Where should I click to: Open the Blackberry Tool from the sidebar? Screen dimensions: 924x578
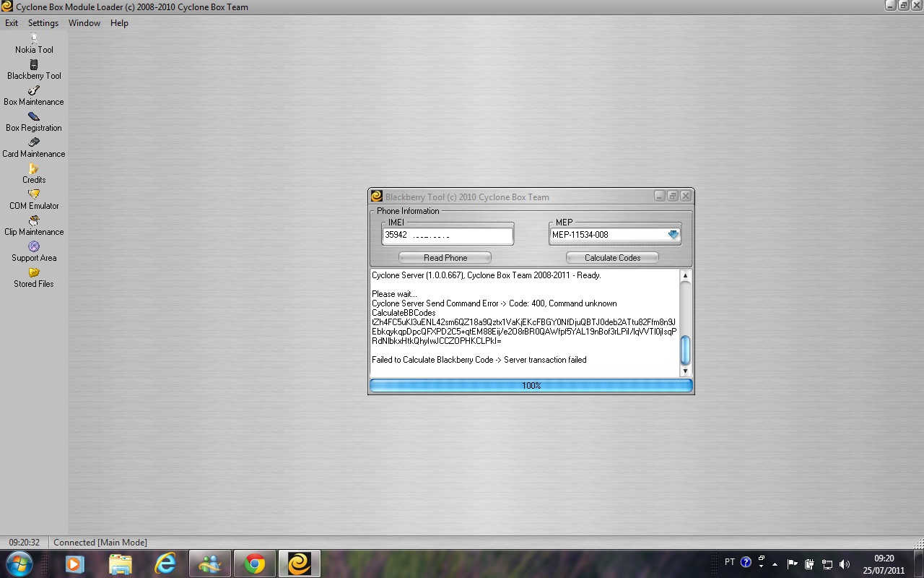click(x=34, y=69)
